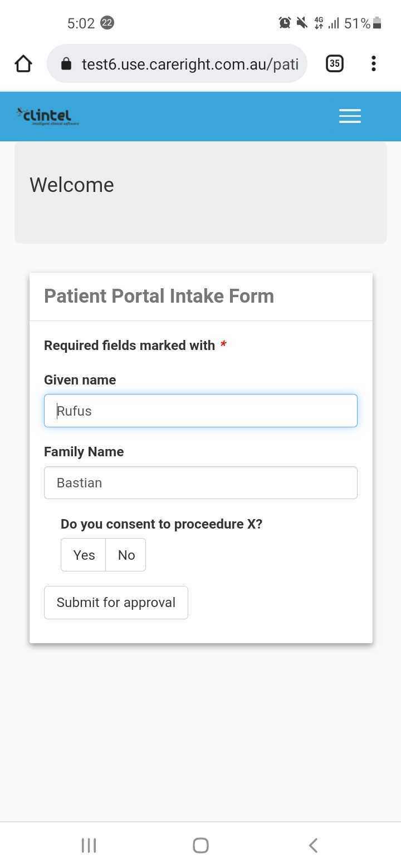
Task: Click the Submit for approval button
Action: 116,603
